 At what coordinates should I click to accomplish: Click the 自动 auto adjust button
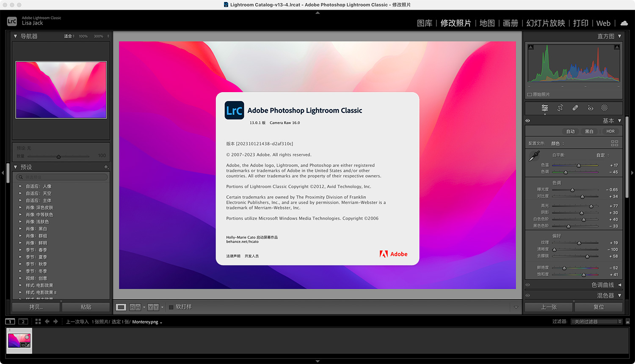click(x=570, y=131)
